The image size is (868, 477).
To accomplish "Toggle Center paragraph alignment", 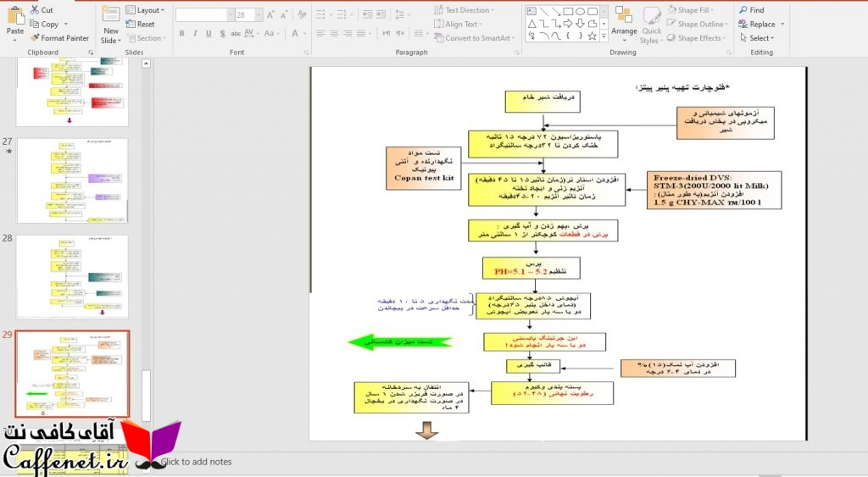I will [x=334, y=34].
